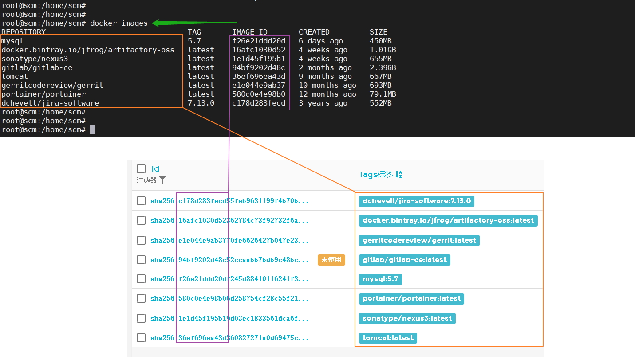Screen dimensions: 635x364
Task: Click the docker.bintray.io/jfrog/artifactory-oss:latest tag
Action: click(x=448, y=220)
